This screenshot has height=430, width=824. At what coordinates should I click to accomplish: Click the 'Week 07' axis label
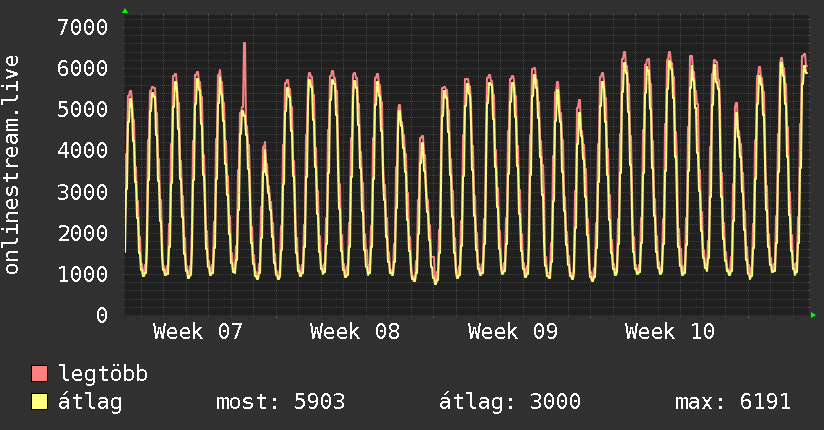pyautogui.click(x=198, y=332)
